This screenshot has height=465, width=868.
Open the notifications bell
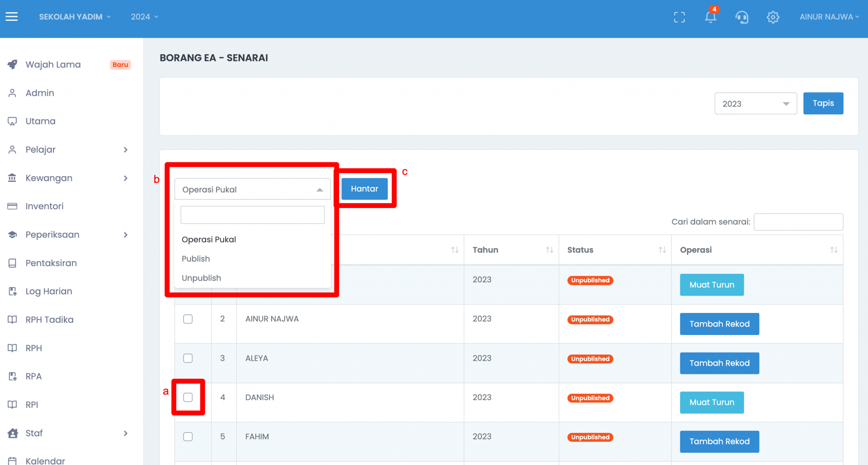[x=710, y=17]
